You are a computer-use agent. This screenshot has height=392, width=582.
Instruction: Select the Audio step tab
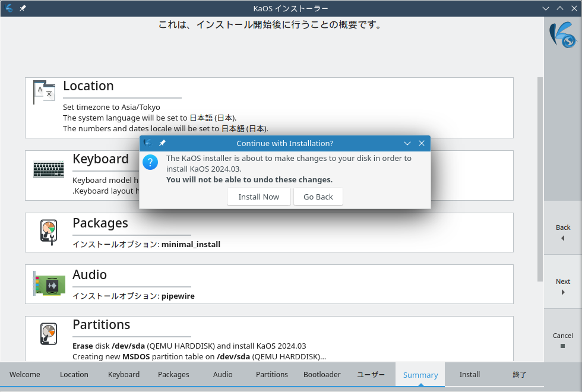223,375
